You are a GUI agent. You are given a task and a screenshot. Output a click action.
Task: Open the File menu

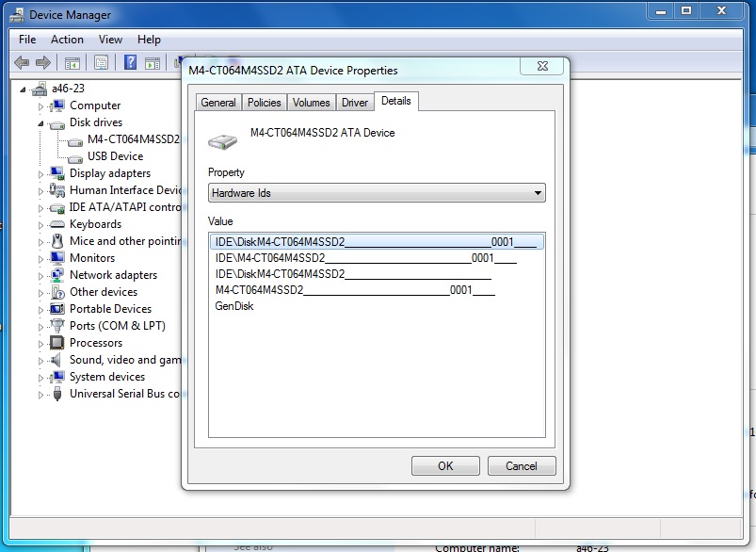(x=27, y=39)
